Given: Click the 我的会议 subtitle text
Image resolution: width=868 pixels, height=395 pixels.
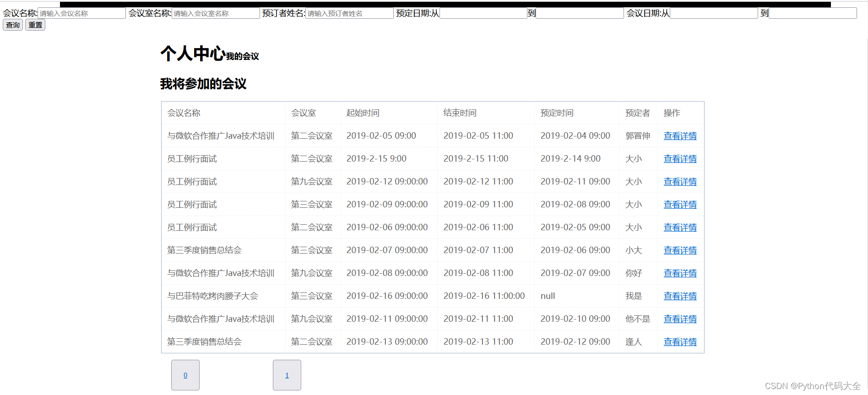Looking at the screenshot, I should coord(243,56).
